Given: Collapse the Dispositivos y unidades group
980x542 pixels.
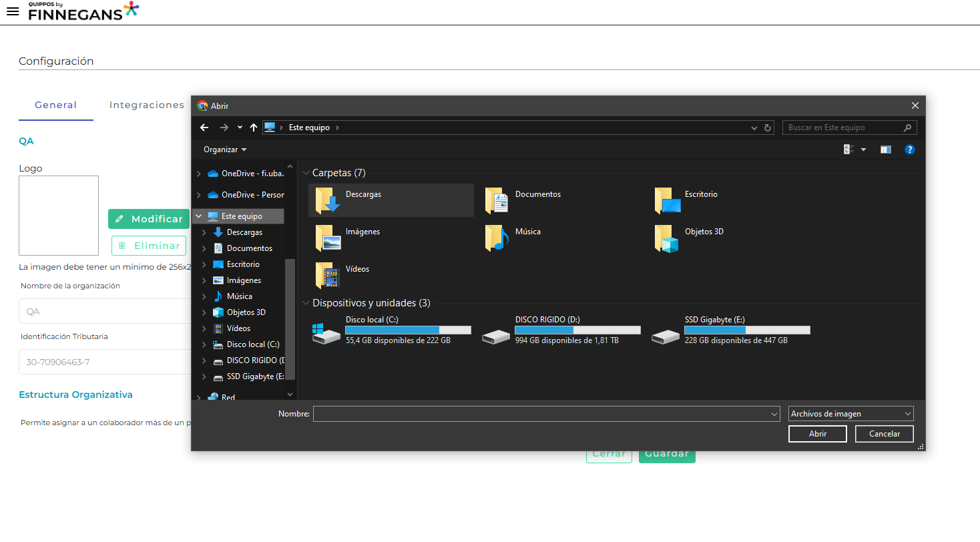Looking at the screenshot, I should click(x=306, y=303).
